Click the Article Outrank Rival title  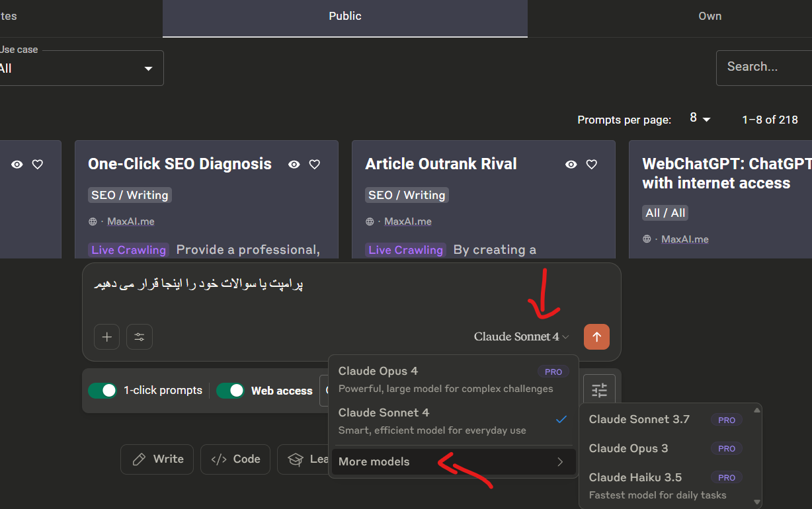pyautogui.click(x=441, y=164)
